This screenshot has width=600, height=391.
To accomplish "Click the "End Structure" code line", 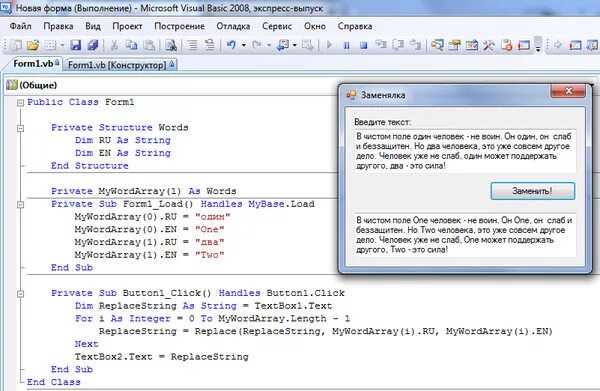I will pos(90,166).
